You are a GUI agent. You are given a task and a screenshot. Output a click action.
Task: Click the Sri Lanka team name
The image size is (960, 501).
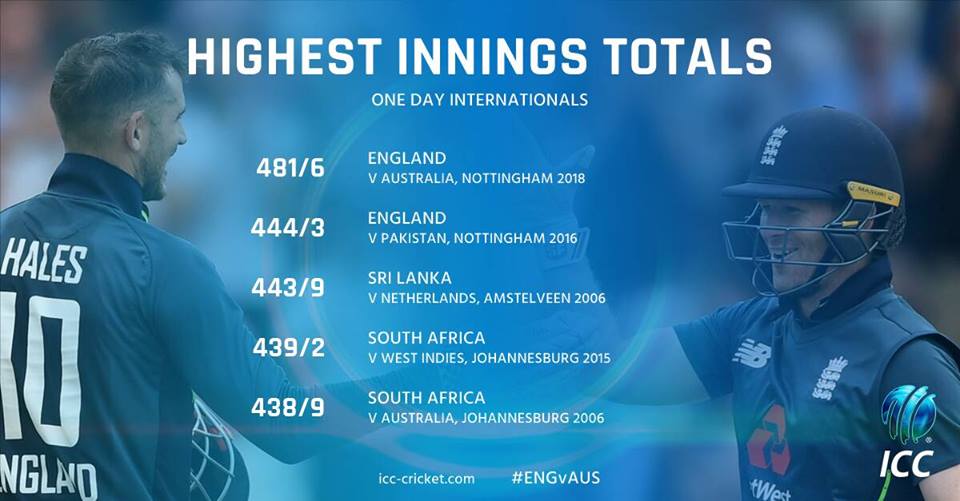click(x=409, y=277)
